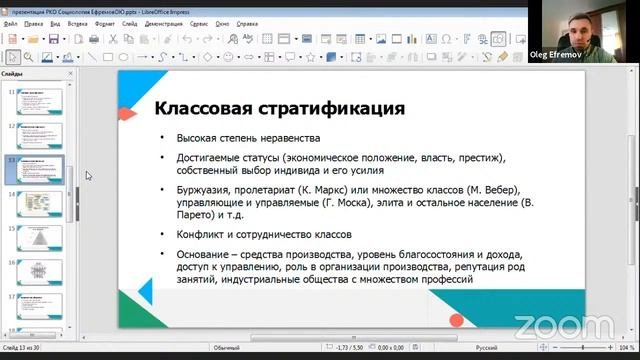The width and height of the screenshot is (640, 360).
Task: Click the Insert Chart icon
Action: click(x=412, y=39)
